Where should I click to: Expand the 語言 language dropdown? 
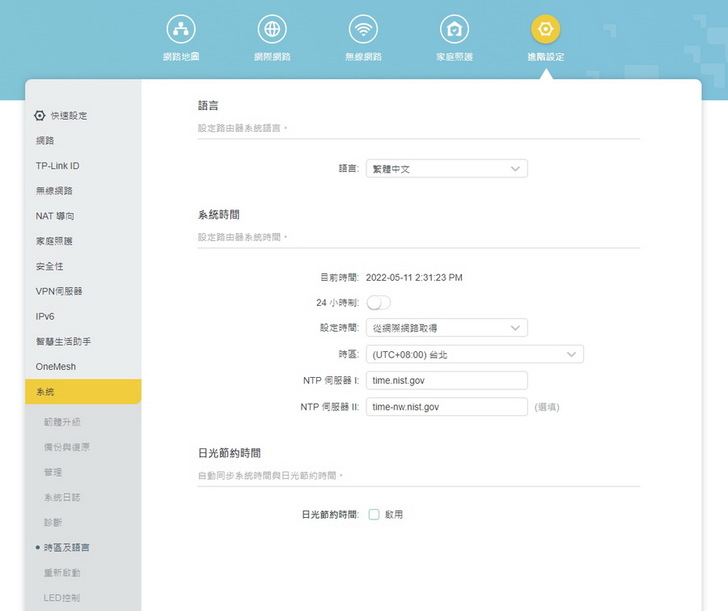(446, 169)
